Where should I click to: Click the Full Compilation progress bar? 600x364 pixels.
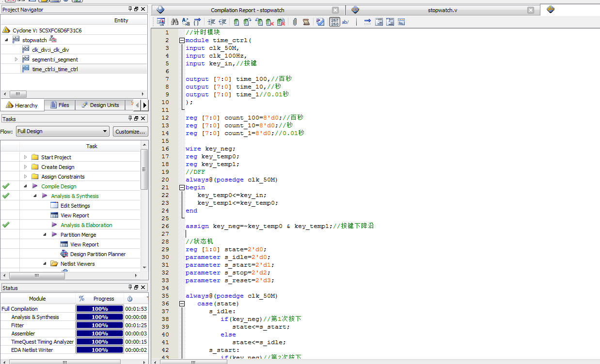99,308
